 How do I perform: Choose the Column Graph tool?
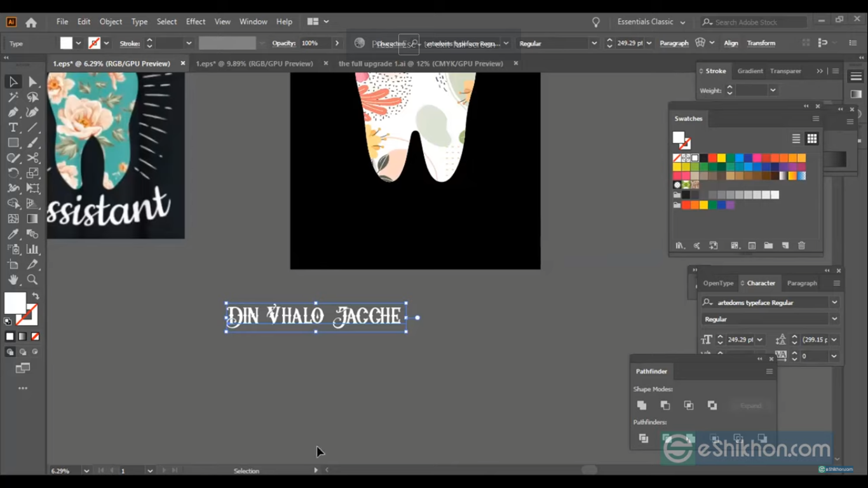(33, 249)
